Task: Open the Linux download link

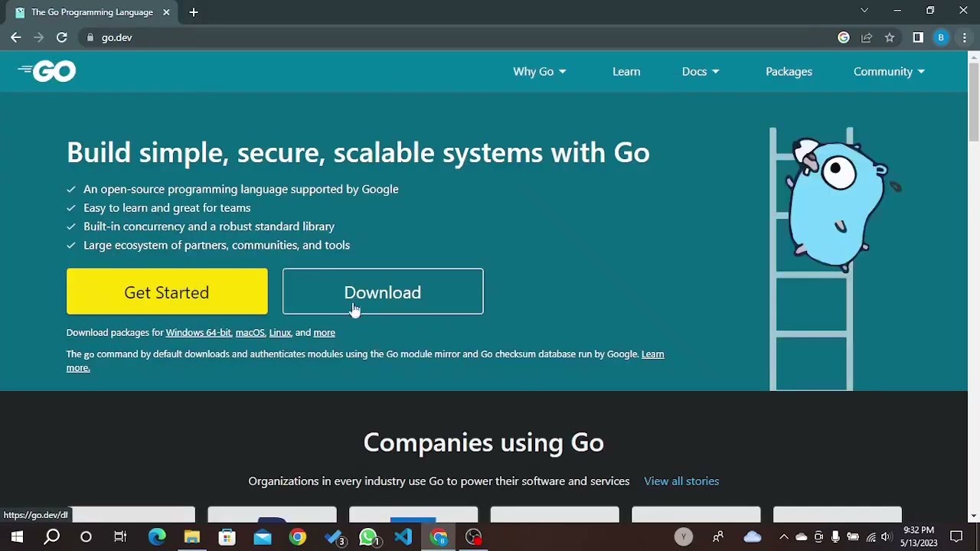Action: click(279, 333)
